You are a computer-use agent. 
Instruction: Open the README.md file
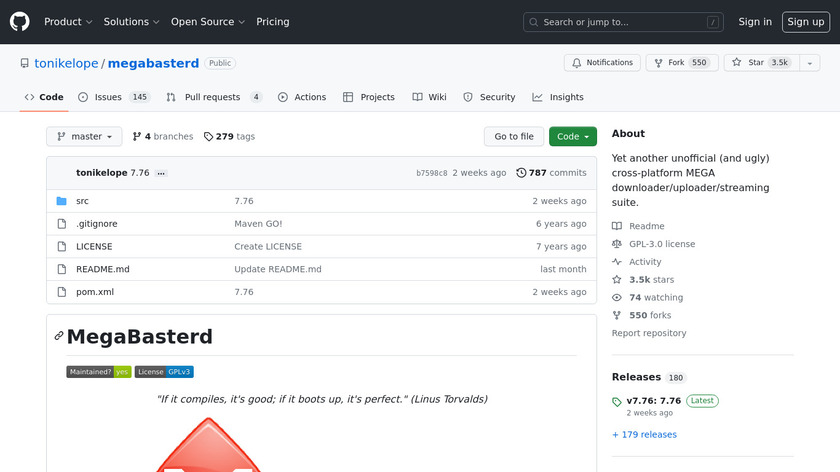pyautogui.click(x=103, y=269)
